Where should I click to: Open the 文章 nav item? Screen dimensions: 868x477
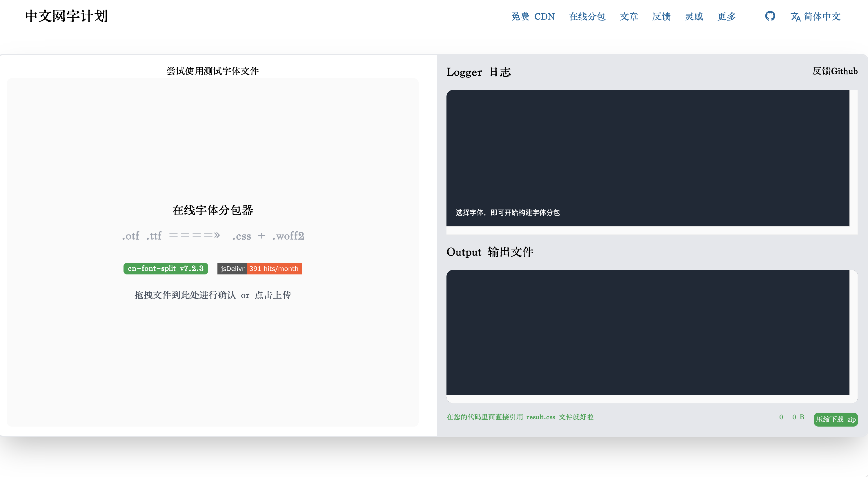[629, 17]
